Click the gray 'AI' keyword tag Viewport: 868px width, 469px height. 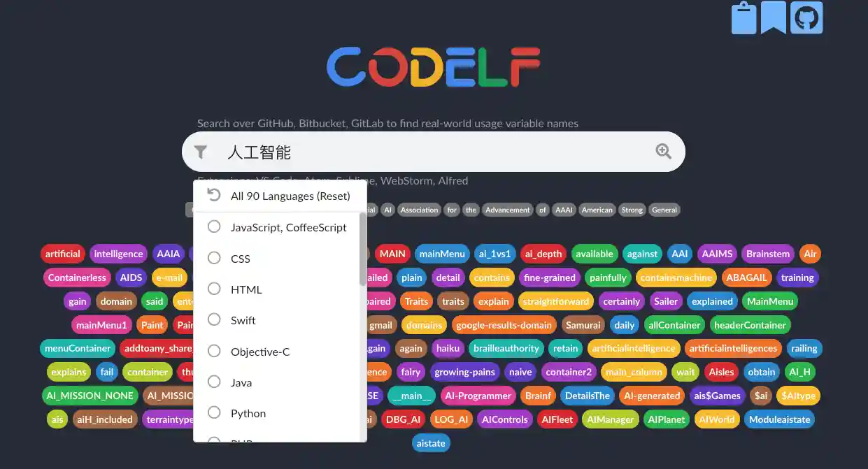(388, 210)
